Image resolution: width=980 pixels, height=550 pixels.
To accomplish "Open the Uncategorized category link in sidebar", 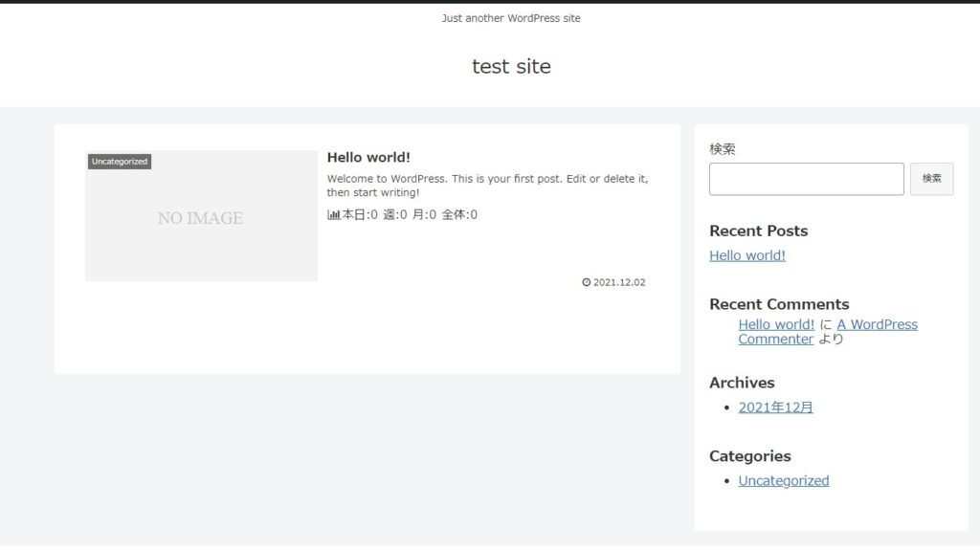I will pyautogui.click(x=783, y=480).
